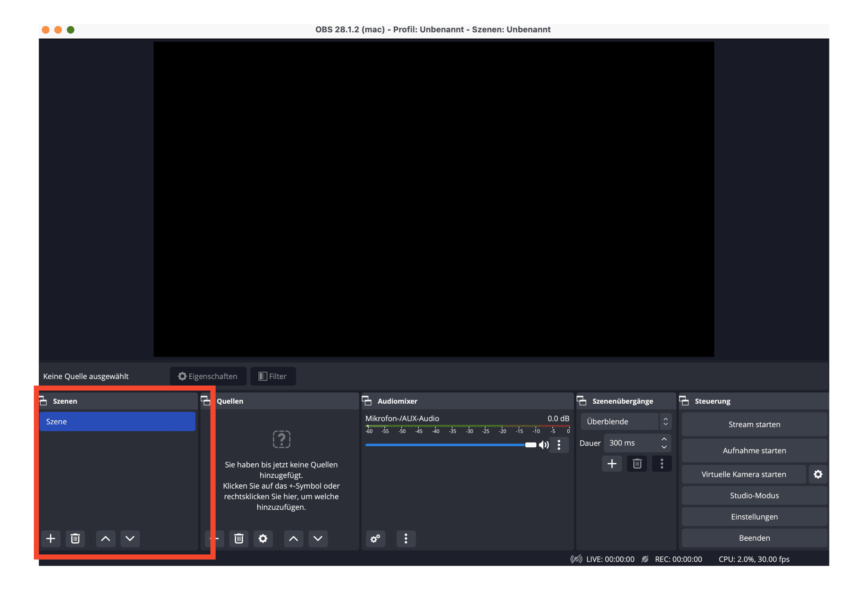The width and height of the screenshot is (868, 590).
Task: Click Virtuelle Kamera starten
Action: (x=744, y=474)
